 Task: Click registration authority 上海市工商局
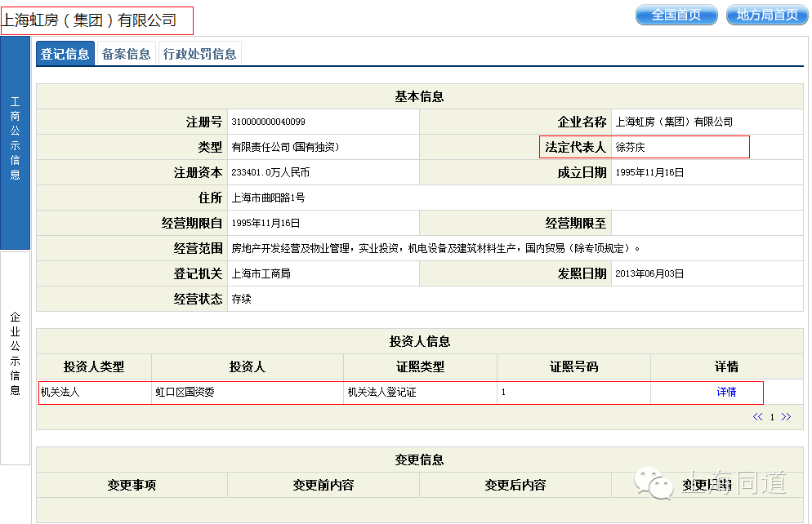point(261,274)
